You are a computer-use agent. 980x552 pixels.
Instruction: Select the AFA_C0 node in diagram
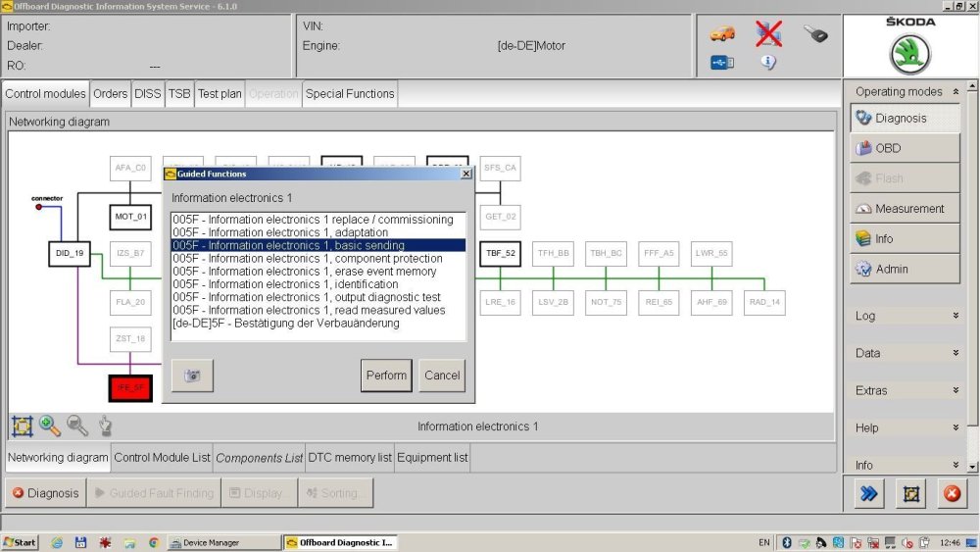tap(130, 169)
